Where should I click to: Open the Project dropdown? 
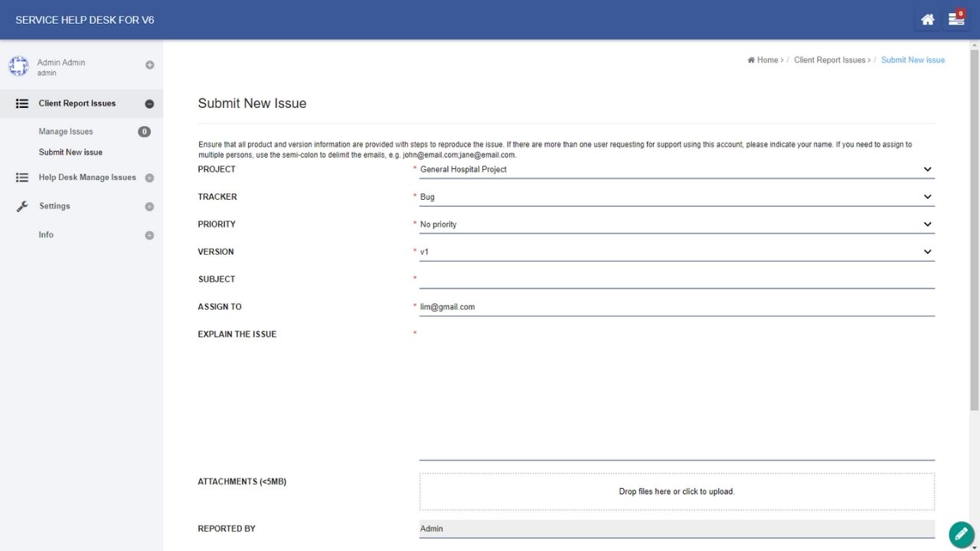677,169
